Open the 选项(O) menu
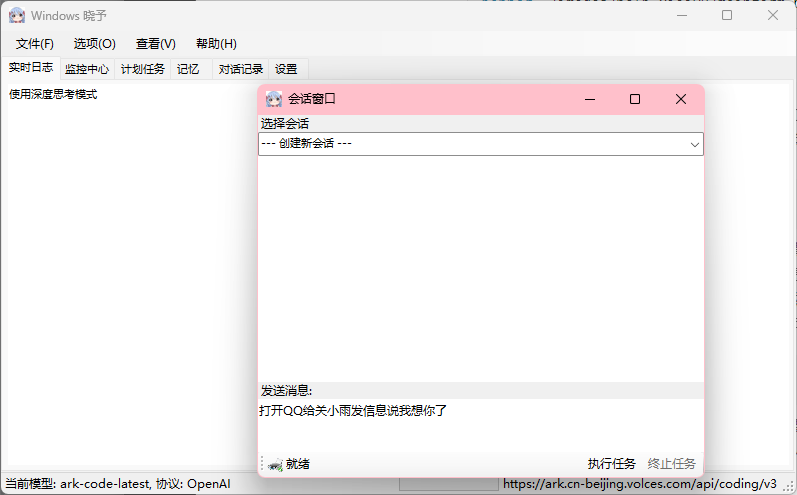This screenshot has width=797, height=495. click(x=94, y=44)
